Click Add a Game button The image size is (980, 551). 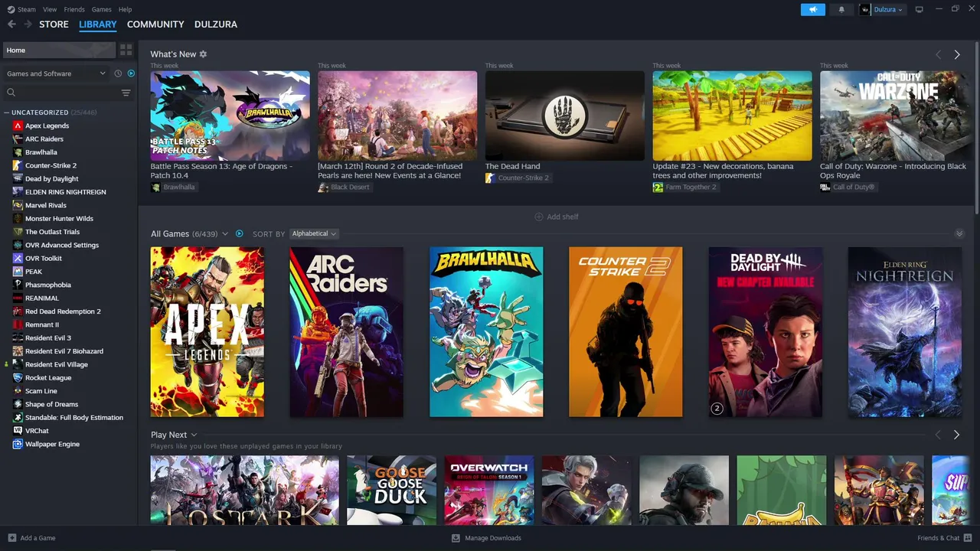[31, 538]
